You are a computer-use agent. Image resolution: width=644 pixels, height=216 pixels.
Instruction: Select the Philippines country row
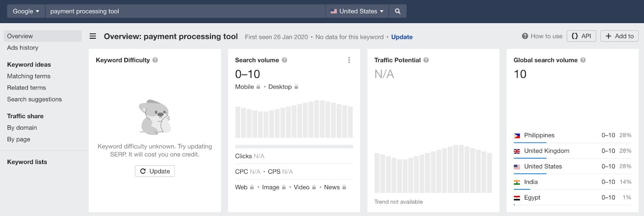pyautogui.click(x=572, y=135)
